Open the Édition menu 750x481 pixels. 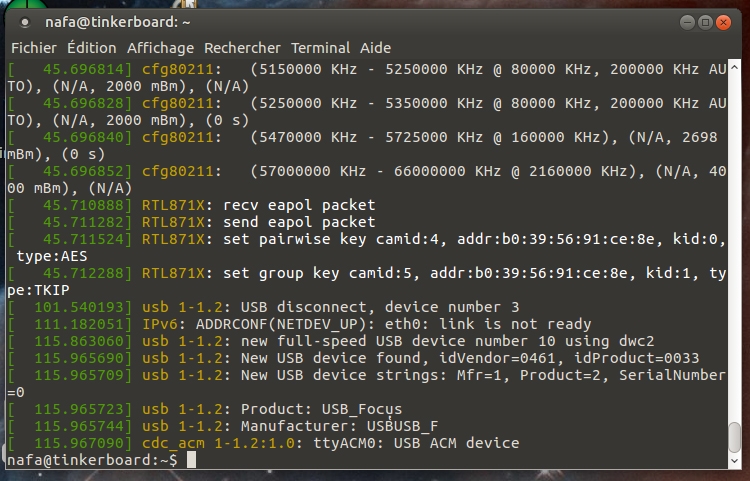click(x=92, y=47)
